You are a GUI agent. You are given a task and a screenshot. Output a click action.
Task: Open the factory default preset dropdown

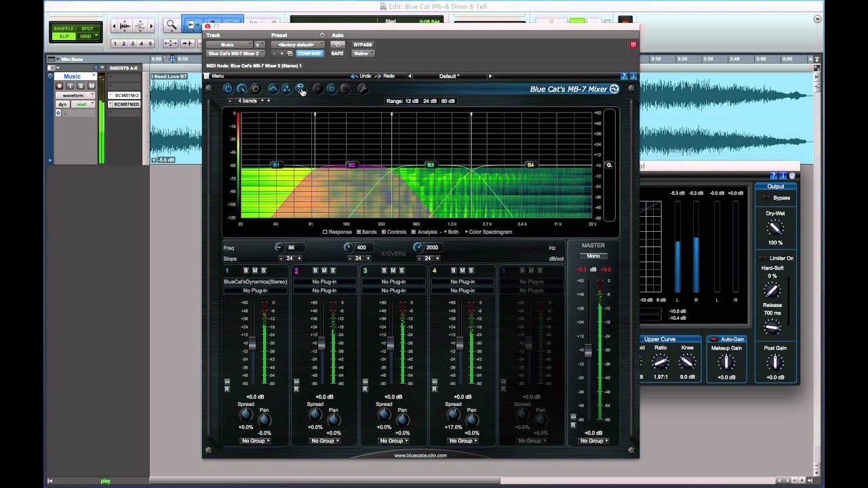point(296,45)
